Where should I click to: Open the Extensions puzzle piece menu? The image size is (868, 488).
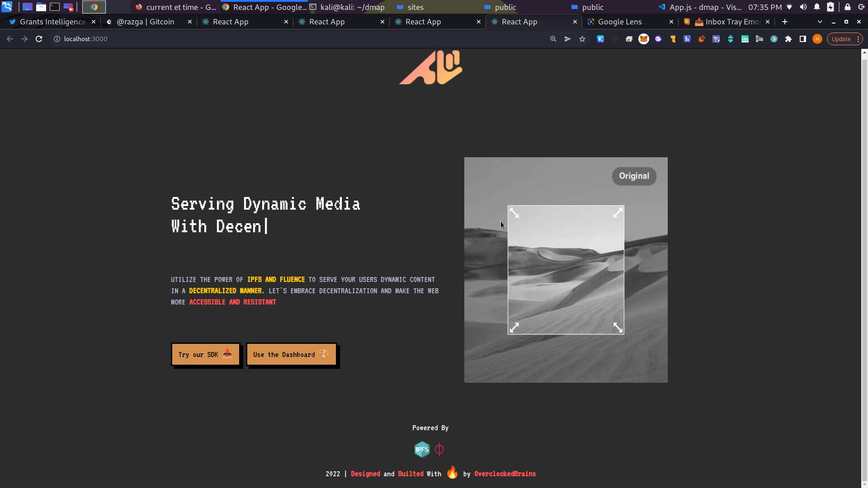coord(788,39)
